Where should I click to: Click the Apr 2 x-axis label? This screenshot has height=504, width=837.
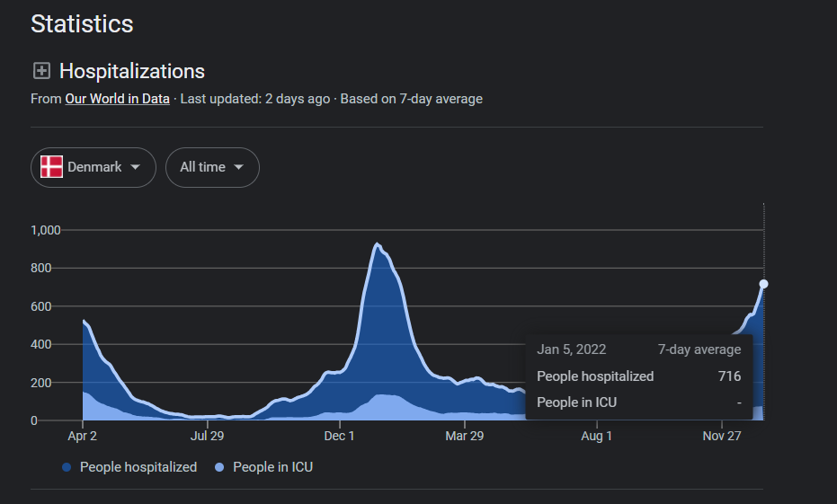83,436
